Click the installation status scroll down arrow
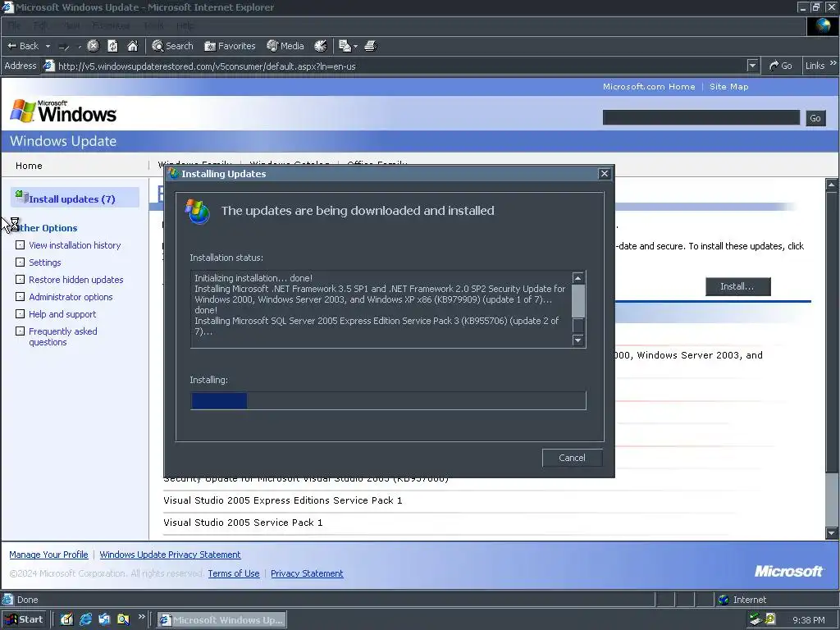This screenshot has height=630, width=840. click(577, 340)
